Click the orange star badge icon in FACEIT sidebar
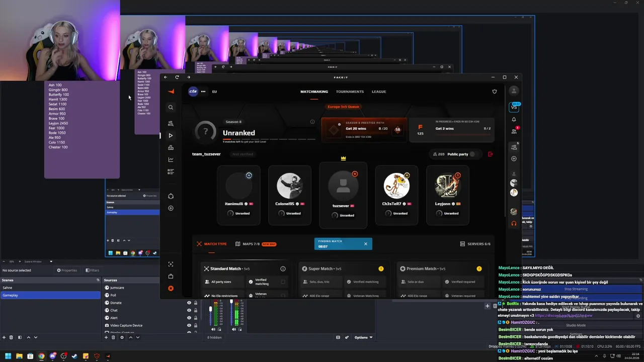The width and height of the screenshot is (644, 362). pos(171,288)
